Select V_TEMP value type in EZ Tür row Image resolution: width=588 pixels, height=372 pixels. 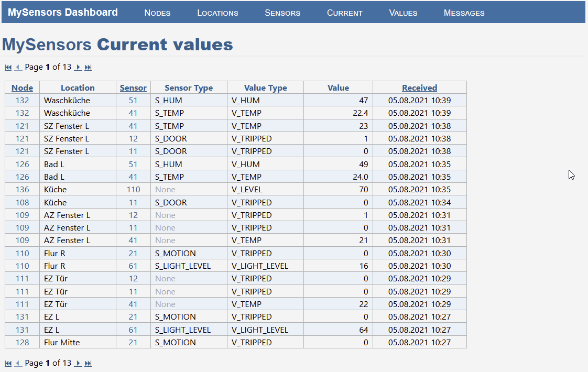[246, 304]
